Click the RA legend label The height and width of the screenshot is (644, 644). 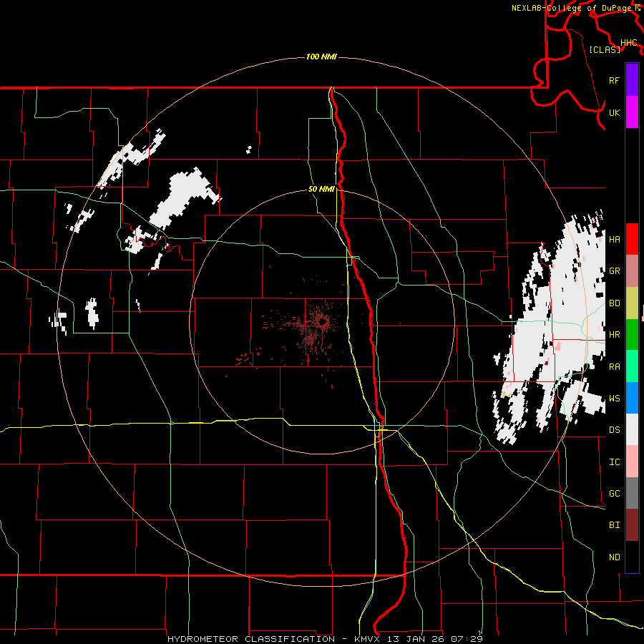[614, 367]
